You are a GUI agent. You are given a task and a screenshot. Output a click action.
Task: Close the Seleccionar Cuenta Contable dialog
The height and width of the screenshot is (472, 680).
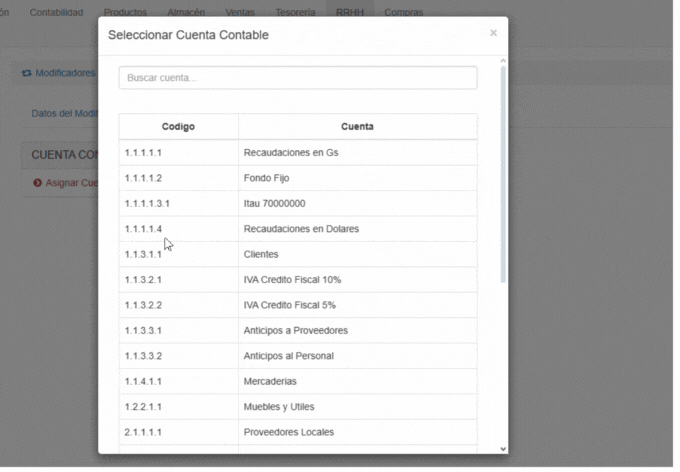tap(493, 33)
